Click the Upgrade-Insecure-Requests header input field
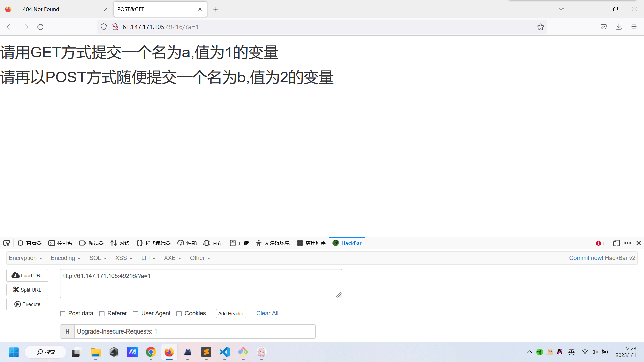 (x=195, y=331)
